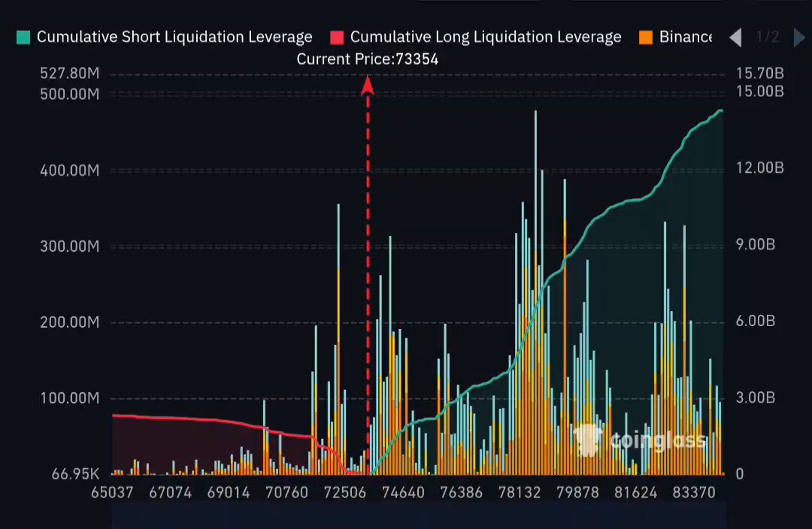The width and height of the screenshot is (812, 529).
Task: Go to next legend page arrow
Action: click(x=799, y=38)
